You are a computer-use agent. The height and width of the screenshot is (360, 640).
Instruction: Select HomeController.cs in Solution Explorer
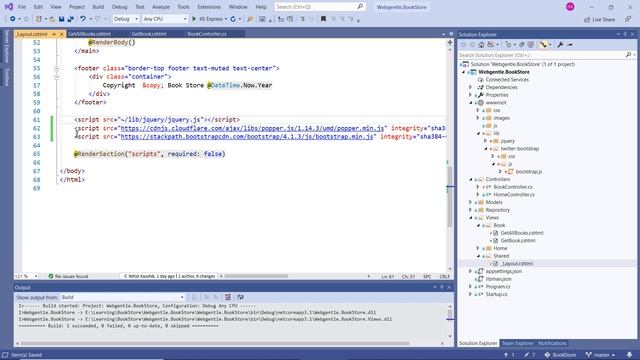pos(514,195)
